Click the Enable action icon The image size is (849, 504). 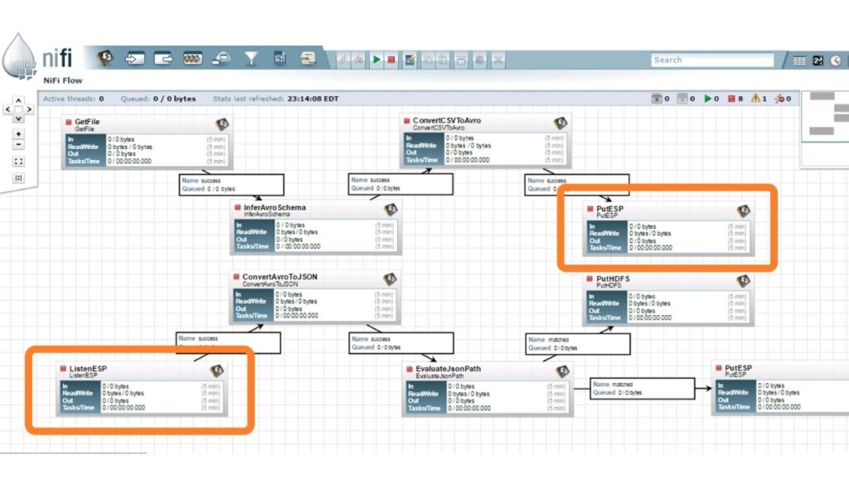(343, 60)
